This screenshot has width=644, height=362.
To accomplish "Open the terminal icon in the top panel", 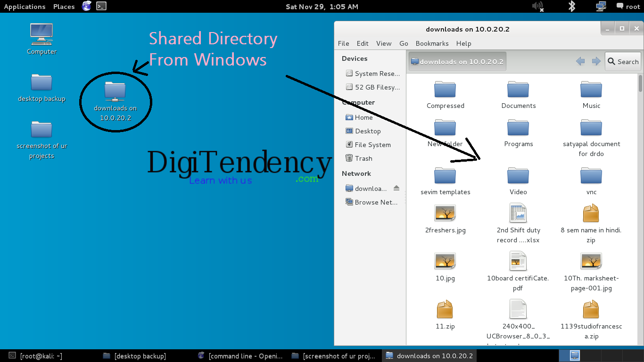I will point(100,6).
